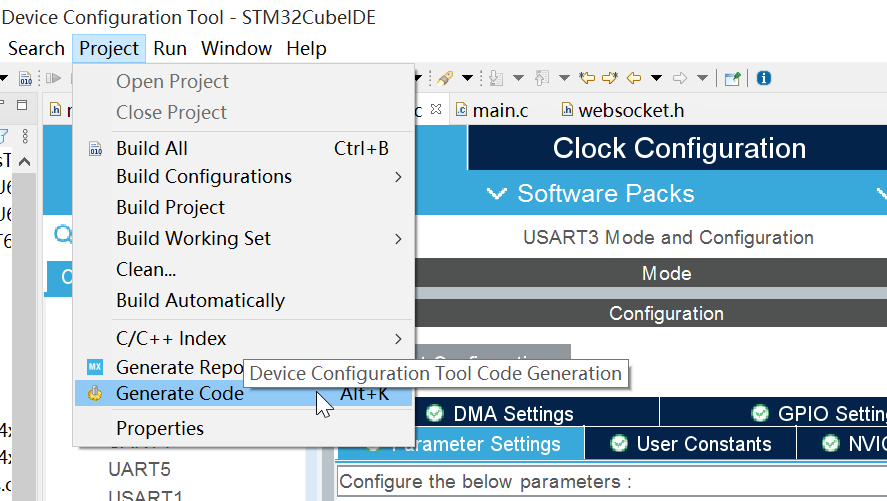887x501 pixels.
Task: Select Build Project menu entry
Action: point(170,208)
